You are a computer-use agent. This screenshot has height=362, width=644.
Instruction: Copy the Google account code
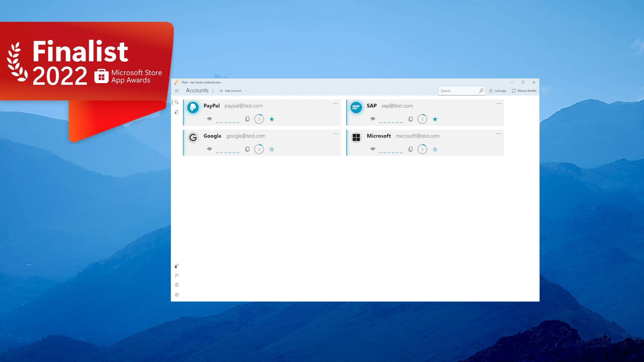tap(247, 149)
